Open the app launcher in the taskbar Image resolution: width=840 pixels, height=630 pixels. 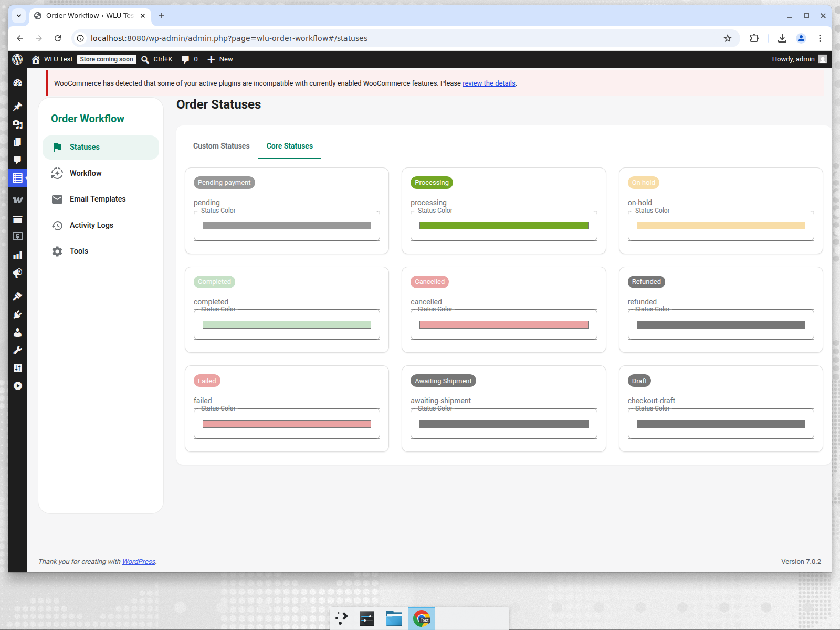(x=342, y=619)
